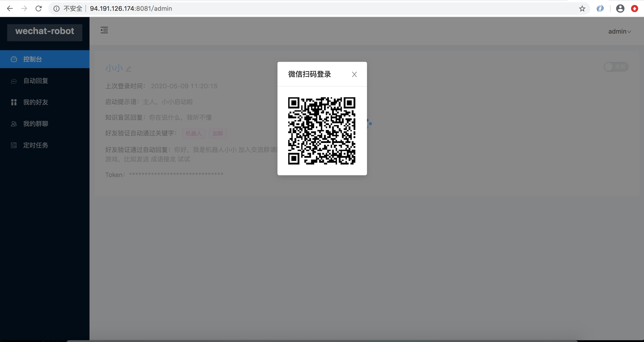Image resolution: width=644 pixels, height=342 pixels.
Task: Open 我的好友 sidebar entry
Action: 36,102
